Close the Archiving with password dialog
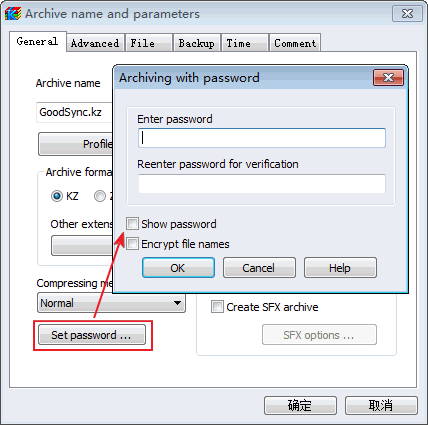Viewport: 428px width, 425px height. (x=388, y=78)
